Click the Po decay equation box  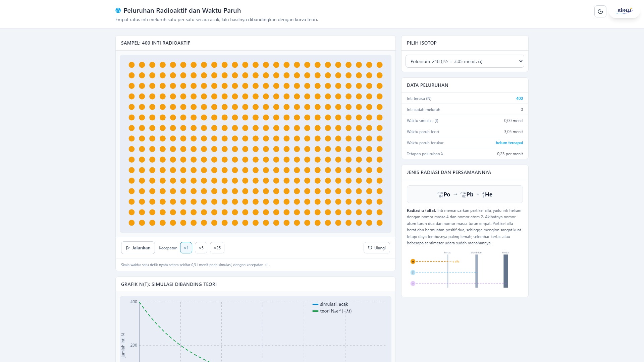pyautogui.click(x=465, y=194)
